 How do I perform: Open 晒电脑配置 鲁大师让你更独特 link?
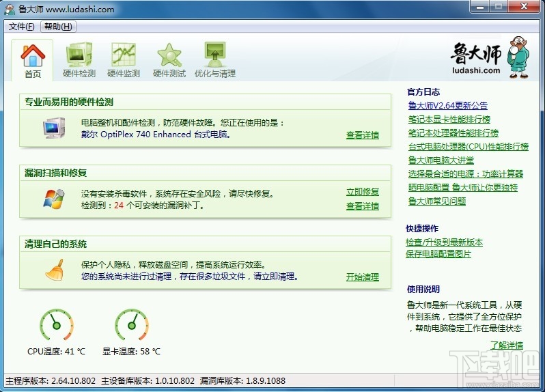[463, 188]
